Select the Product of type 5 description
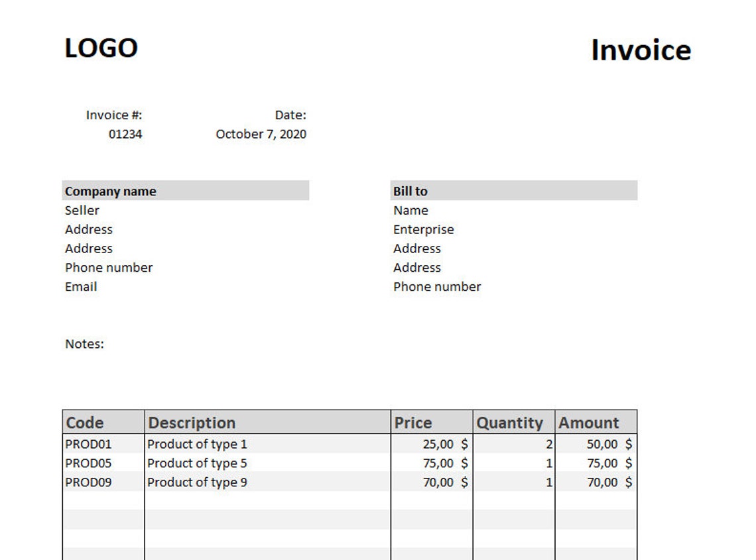 pos(197,463)
